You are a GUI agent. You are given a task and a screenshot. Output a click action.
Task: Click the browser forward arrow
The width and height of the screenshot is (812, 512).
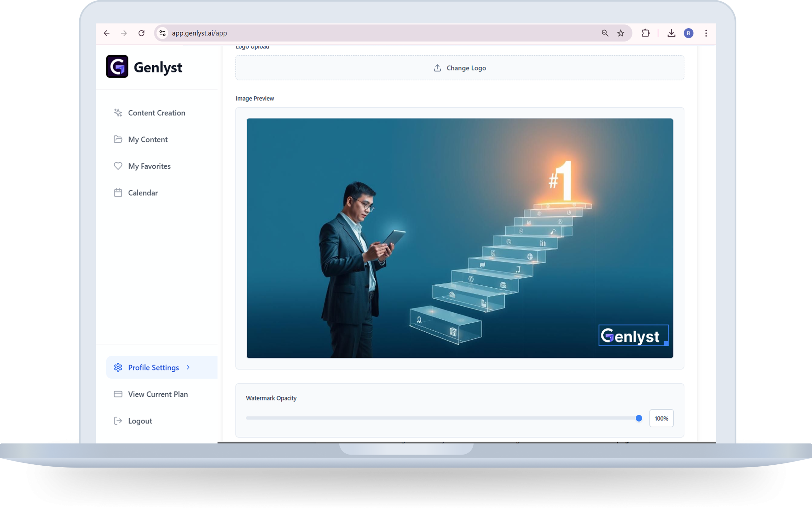tap(124, 33)
